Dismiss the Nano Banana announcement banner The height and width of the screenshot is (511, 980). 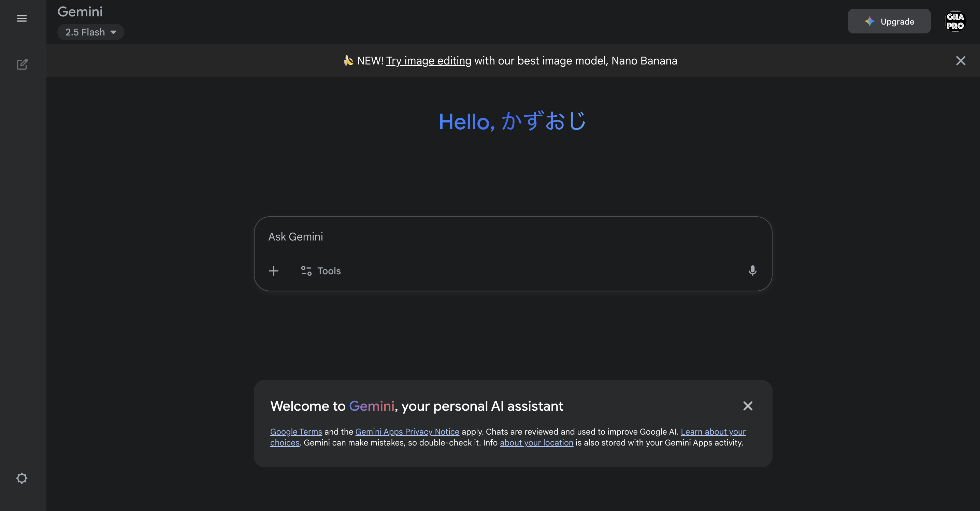[961, 61]
